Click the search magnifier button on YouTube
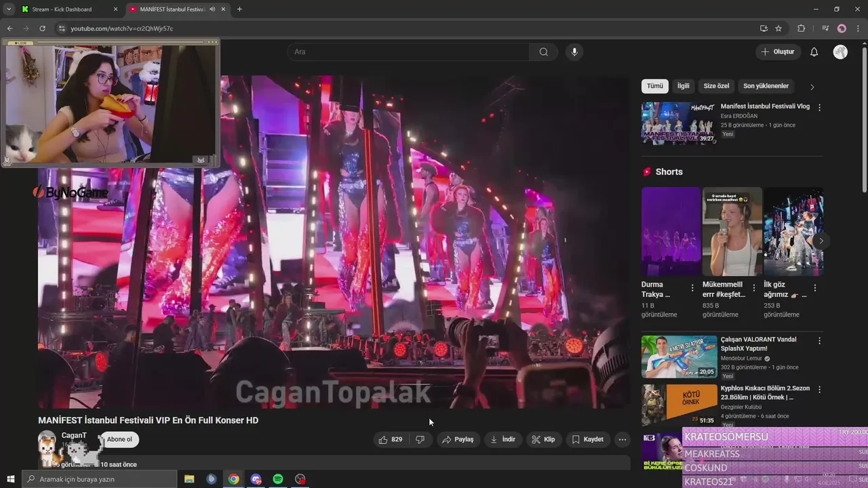The image size is (868, 488). pos(544,52)
